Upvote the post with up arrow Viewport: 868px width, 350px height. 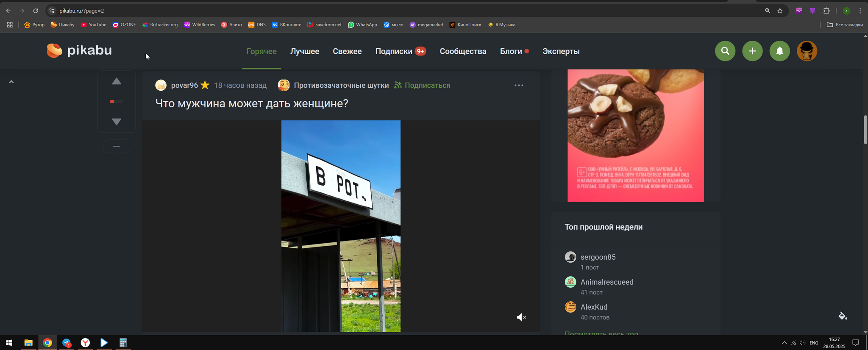point(117,82)
